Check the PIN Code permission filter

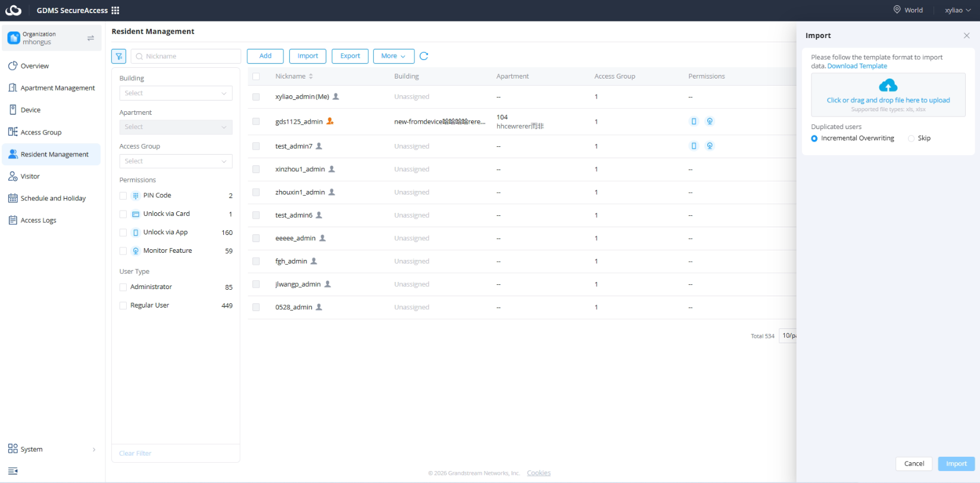click(x=123, y=196)
